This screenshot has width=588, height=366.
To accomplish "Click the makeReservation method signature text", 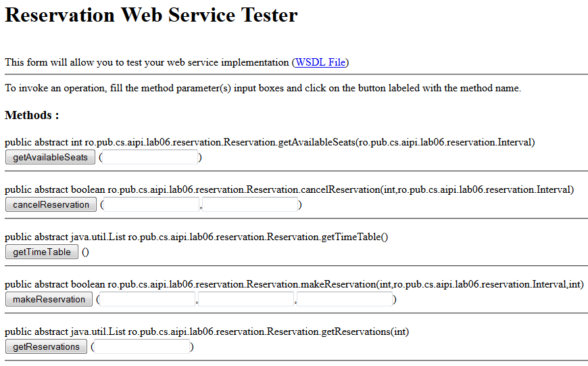I will pyautogui.click(x=295, y=285).
